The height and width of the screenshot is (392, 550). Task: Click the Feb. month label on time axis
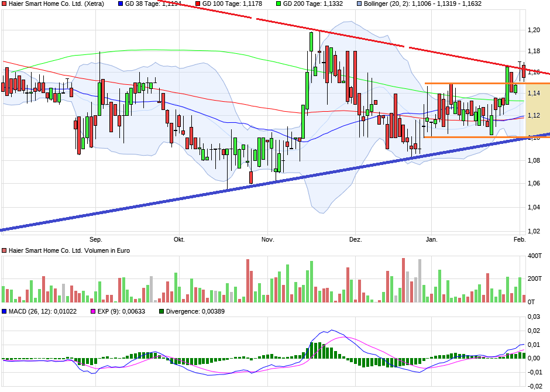point(519,239)
